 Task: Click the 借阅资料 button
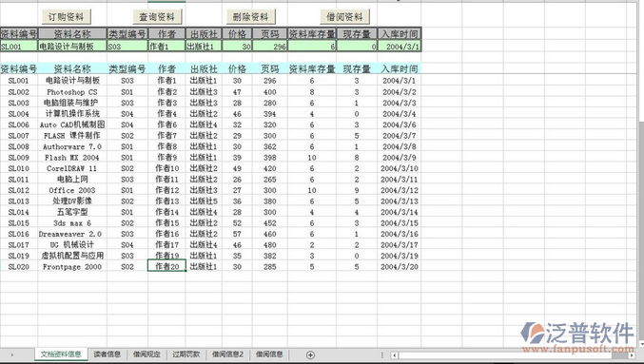(344, 17)
